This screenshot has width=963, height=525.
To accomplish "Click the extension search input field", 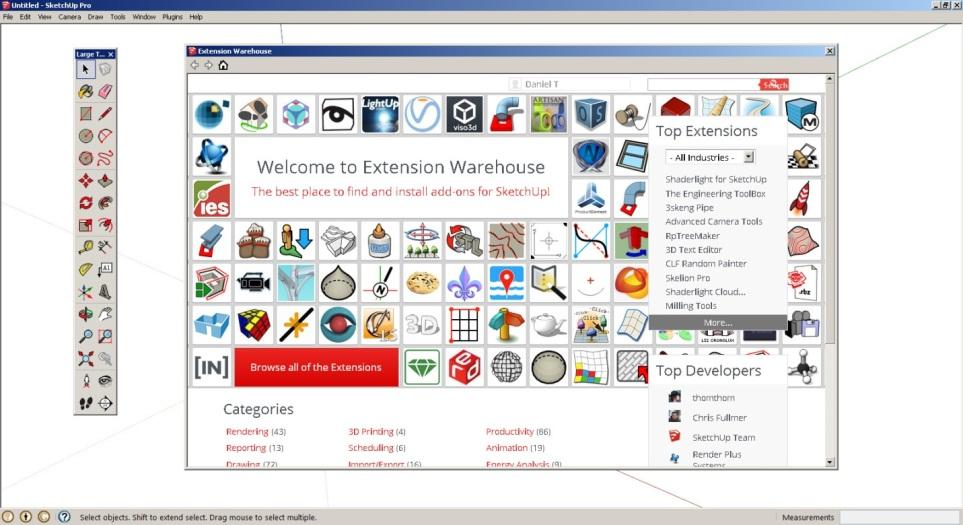I will 703,84.
